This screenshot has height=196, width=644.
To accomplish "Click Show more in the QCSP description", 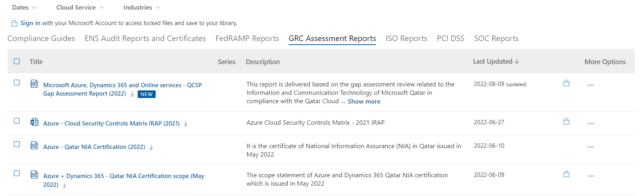I will coord(364,102).
